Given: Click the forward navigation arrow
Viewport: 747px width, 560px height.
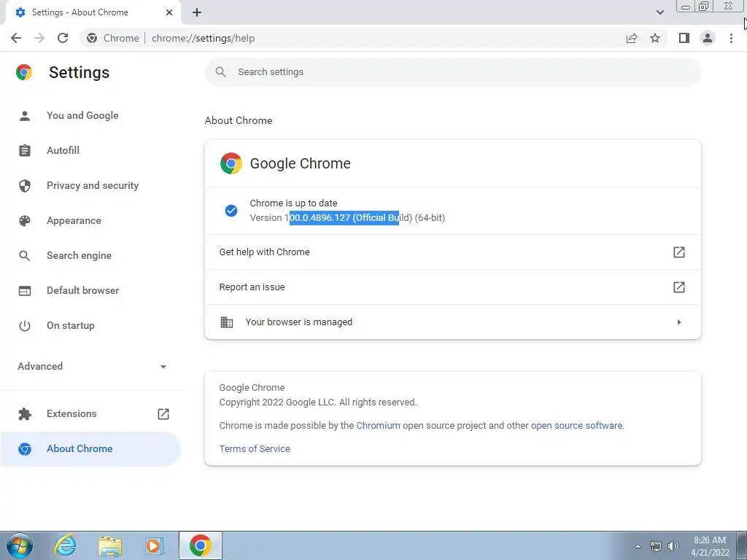Looking at the screenshot, I should coord(39,38).
